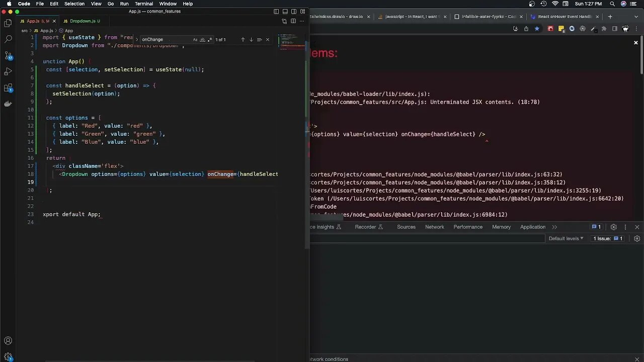The image size is (644, 362).
Task: Open the browser Extensions puzzle icon
Action: pos(604,29)
